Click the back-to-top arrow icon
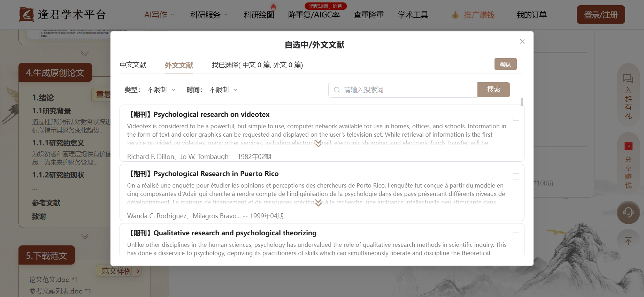The width and height of the screenshot is (644, 297). point(628,241)
